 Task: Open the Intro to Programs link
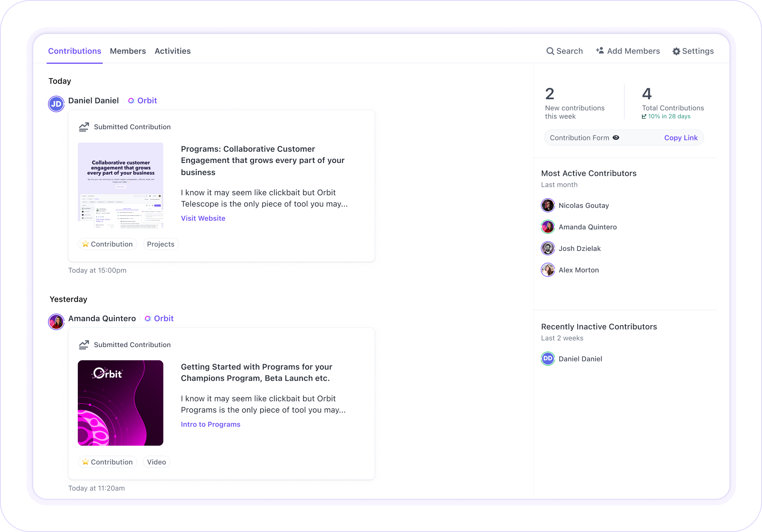(210, 424)
